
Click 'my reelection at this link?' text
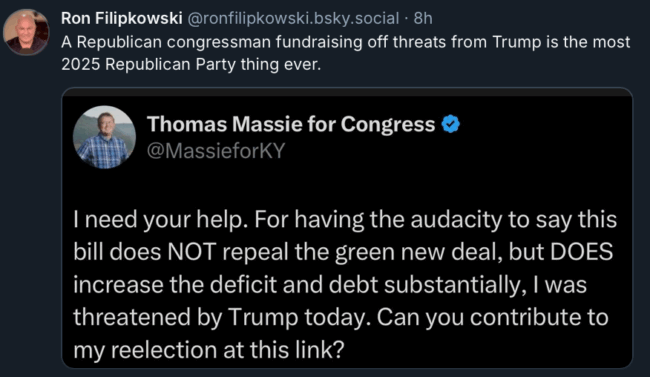tap(209, 350)
